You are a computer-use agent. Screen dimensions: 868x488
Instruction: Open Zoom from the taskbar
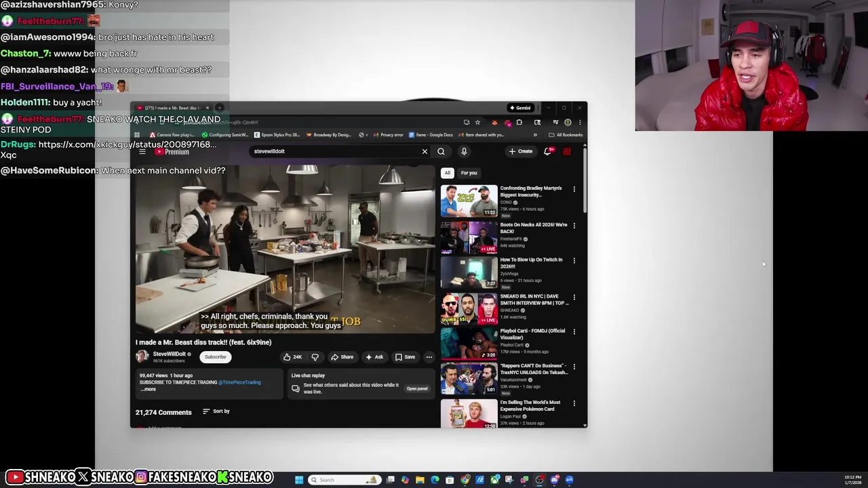569,480
